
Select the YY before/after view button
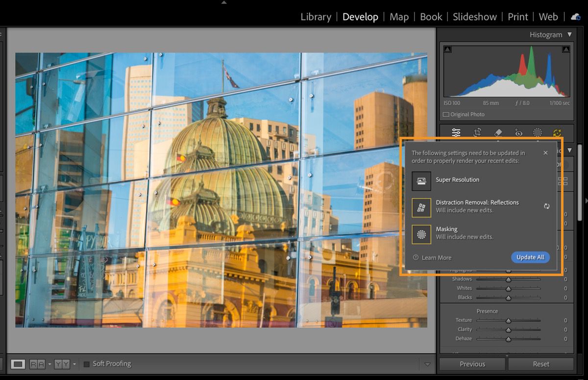[x=62, y=364]
